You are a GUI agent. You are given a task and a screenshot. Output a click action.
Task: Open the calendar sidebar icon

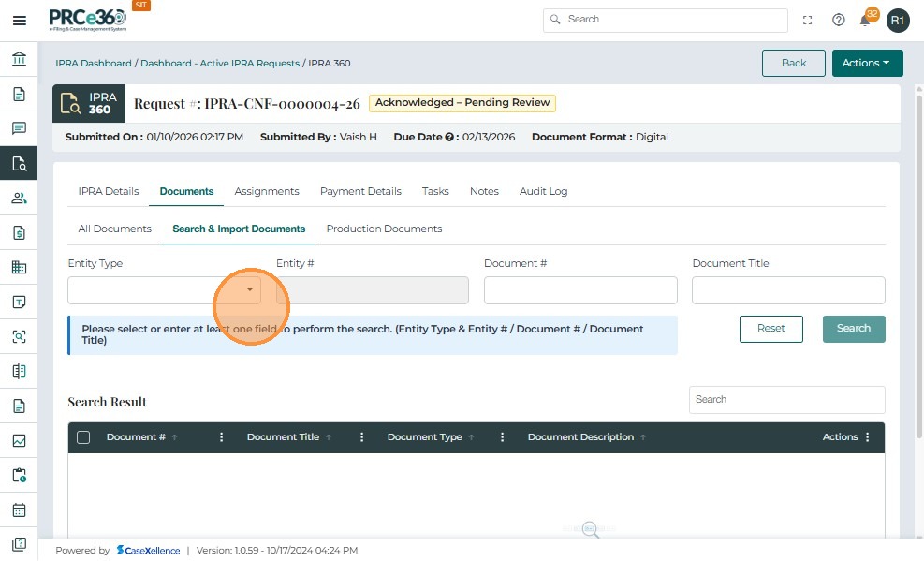click(19, 509)
